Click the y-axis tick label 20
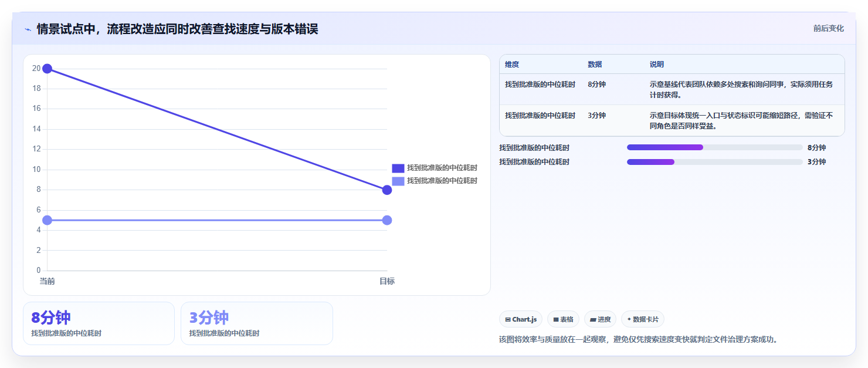The image size is (868, 368). pyautogui.click(x=36, y=69)
